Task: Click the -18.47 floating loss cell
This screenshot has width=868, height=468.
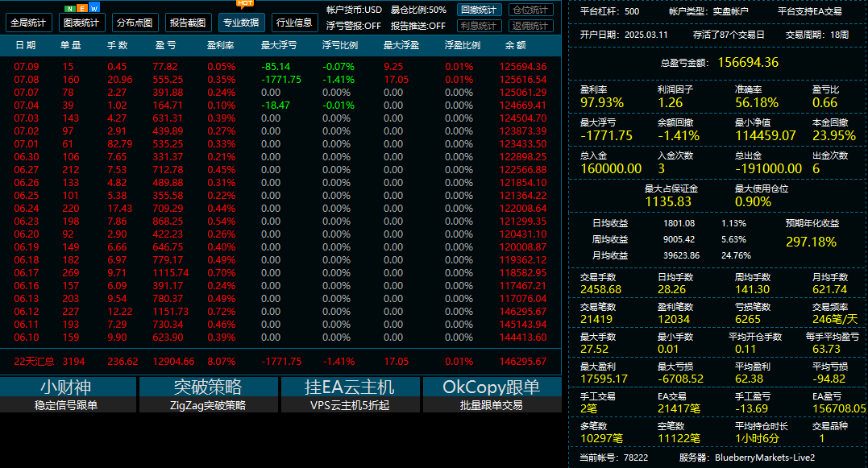Action: click(276, 105)
